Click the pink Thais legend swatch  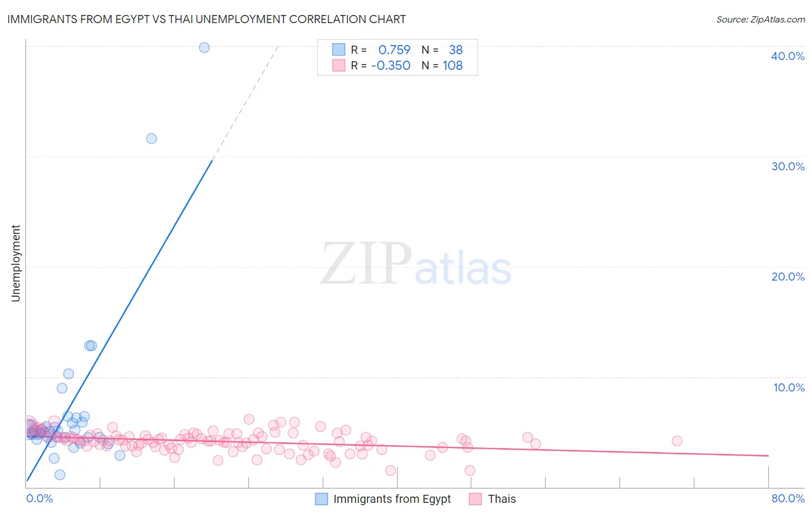click(x=475, y=499)
